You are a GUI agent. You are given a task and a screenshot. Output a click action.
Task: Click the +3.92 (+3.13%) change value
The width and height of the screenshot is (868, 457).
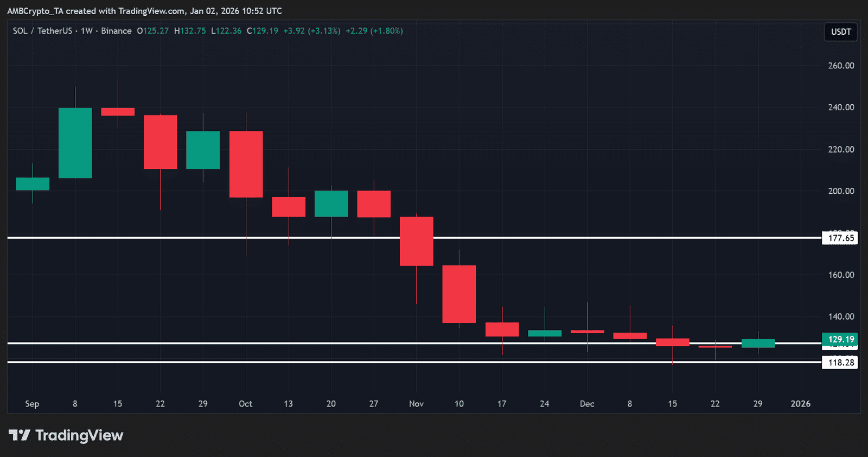[312, 31]
